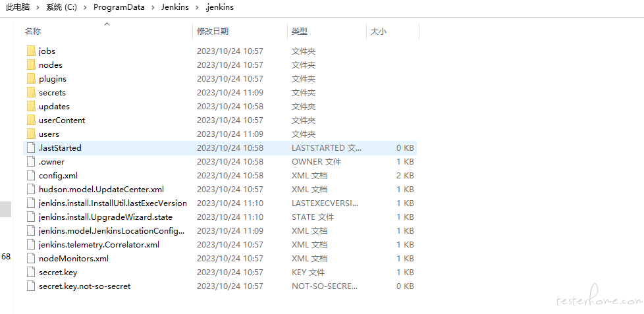This screenshot has width=644, height=314.
Task: Select the jenkins.install.UpgradeWizard.state file name
Action: [x=105, y=217]
